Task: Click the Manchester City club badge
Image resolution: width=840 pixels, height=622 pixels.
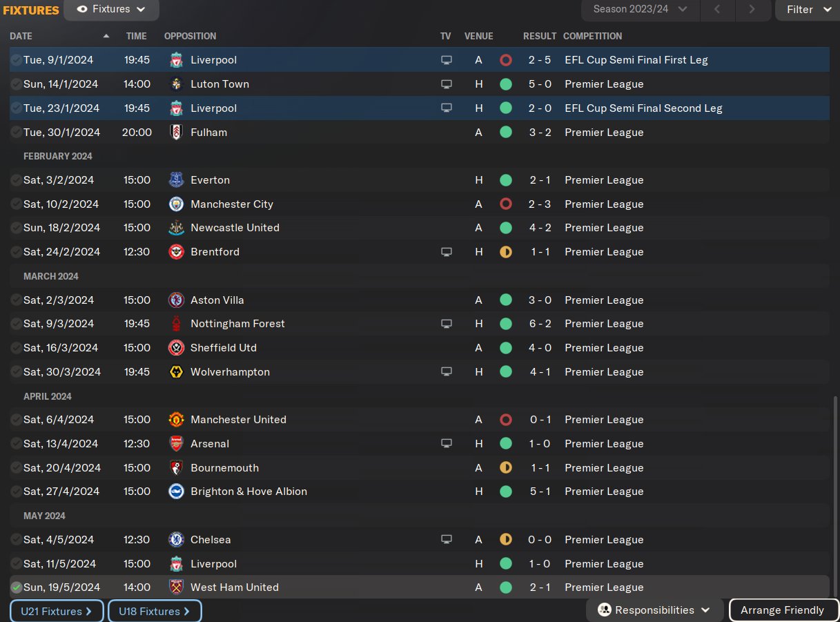Action: point(176,204)
